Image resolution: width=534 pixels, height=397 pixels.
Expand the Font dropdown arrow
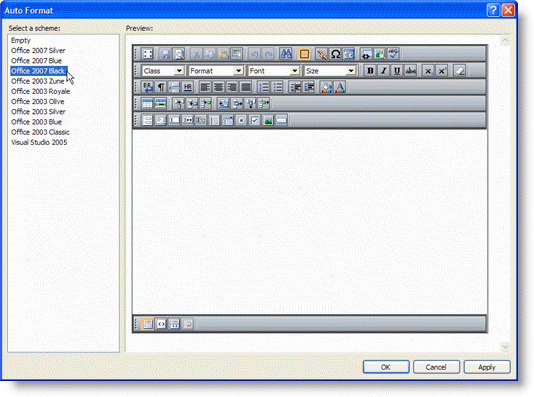295,71
